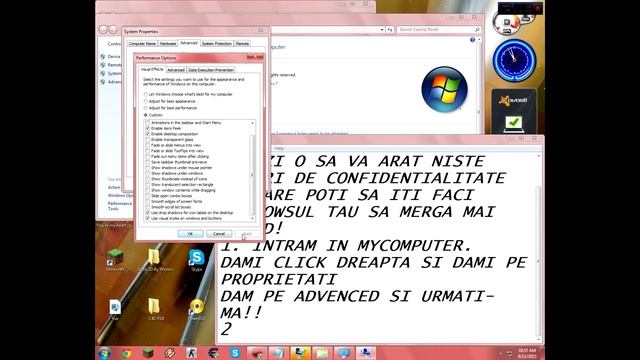Screen dimensions: 640x360
Task: Click Device Manager shield icon in sidebar
Action: pyautogui.click(x=103, y=56)
